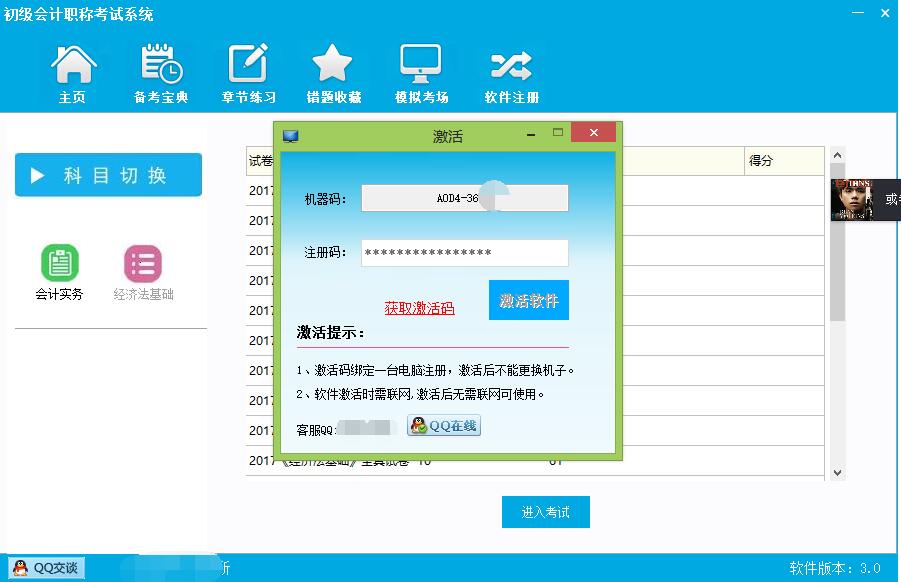Open the 主页 home icon
The height and width of the screenshot is (582, 901).
coord(73,66)
